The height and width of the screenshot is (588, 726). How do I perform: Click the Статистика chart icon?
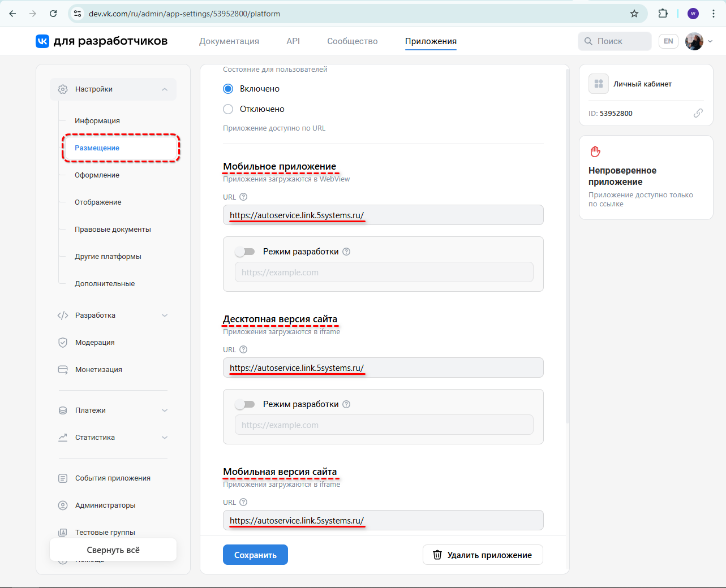pos(62,437)
